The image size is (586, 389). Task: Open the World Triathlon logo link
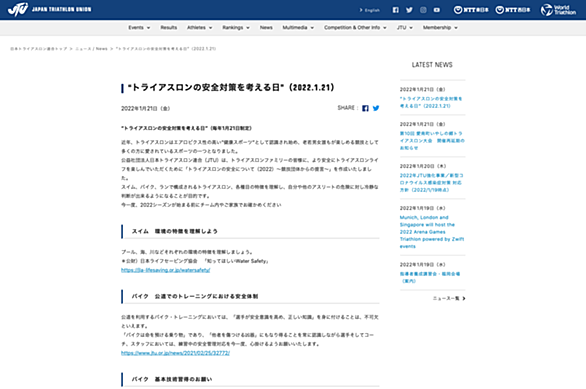coord(558,10)
